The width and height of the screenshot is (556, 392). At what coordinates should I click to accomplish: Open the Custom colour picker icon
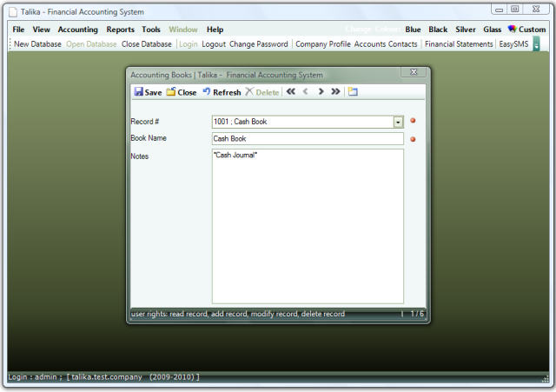[x=512, y=30]
